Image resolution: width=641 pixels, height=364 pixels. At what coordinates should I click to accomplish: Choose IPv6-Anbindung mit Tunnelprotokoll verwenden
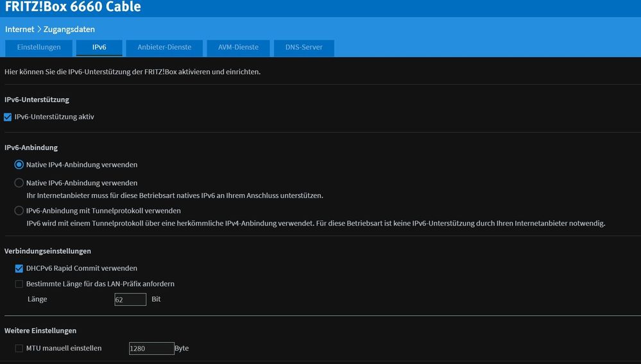[19, 211]
